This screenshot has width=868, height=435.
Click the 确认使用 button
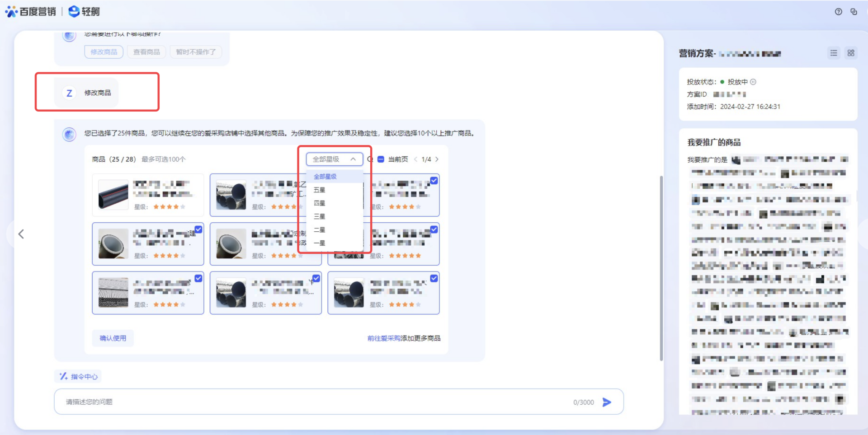click(113, 338)
